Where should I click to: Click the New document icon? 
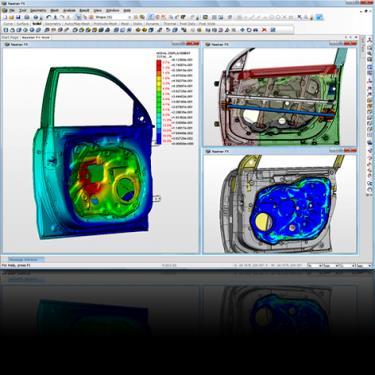coord(5,17)
